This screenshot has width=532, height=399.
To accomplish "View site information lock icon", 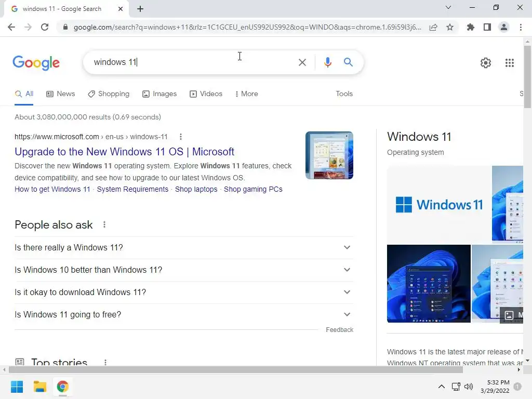I will coord(65,27).
